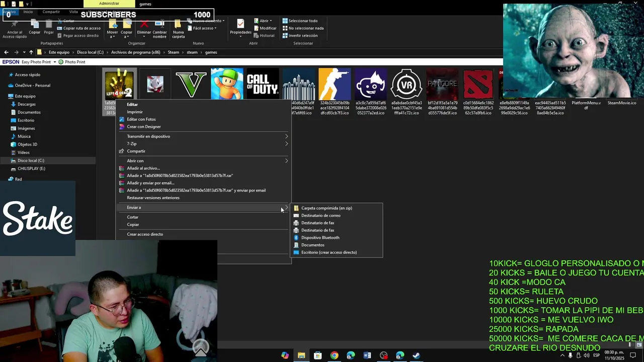This screenshot has height=362, width=644.
Task: Click Seleccionar todo in the ribbon
Action: click(300, 21)
